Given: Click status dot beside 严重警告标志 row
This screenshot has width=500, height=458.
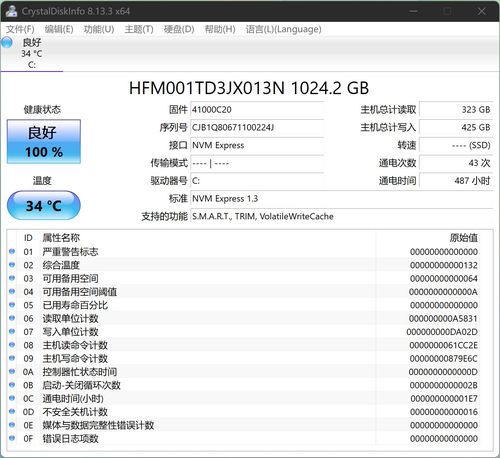Looking at the screenshot, I should coord(12,251).
